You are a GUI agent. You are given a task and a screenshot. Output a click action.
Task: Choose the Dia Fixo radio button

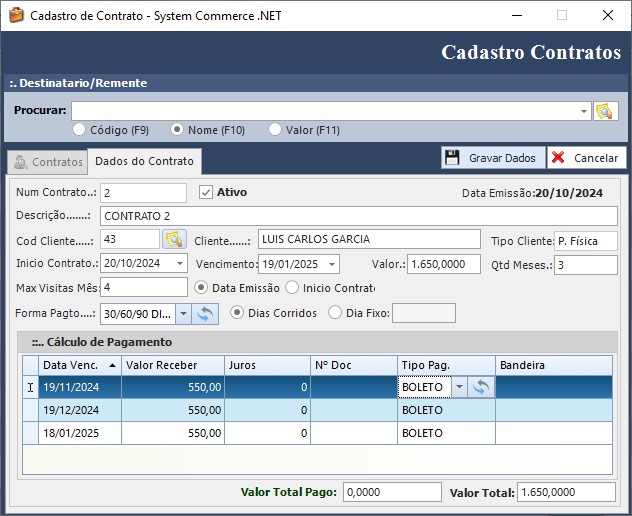(335, 313)
